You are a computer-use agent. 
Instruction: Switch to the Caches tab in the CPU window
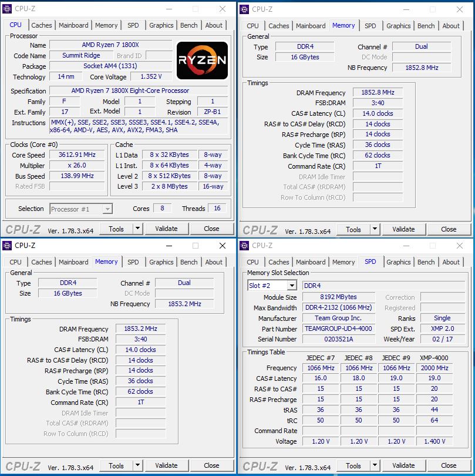click(42, 25)
